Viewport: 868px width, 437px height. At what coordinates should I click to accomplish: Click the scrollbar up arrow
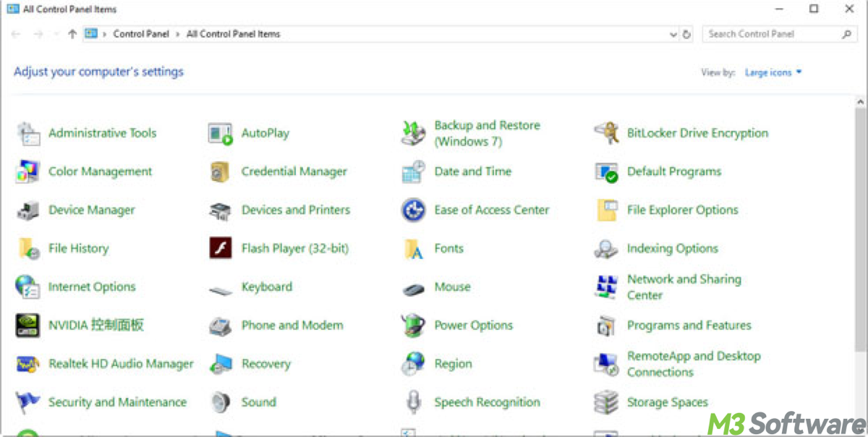coord(861,101)
